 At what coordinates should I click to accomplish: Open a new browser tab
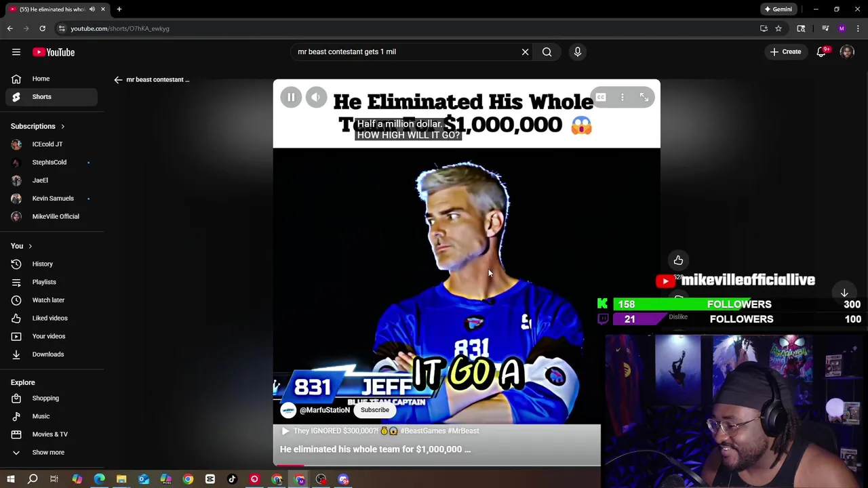click(x=119, y=9)
